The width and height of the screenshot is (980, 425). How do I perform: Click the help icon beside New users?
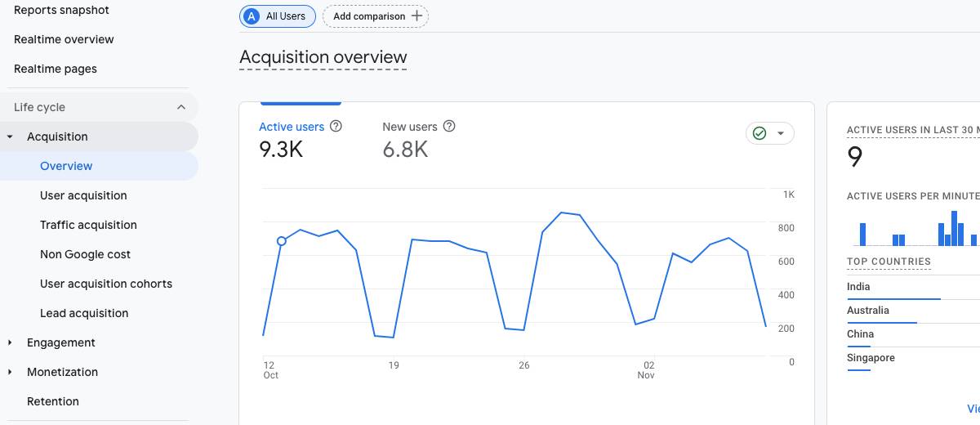click(x=449, y=127)
